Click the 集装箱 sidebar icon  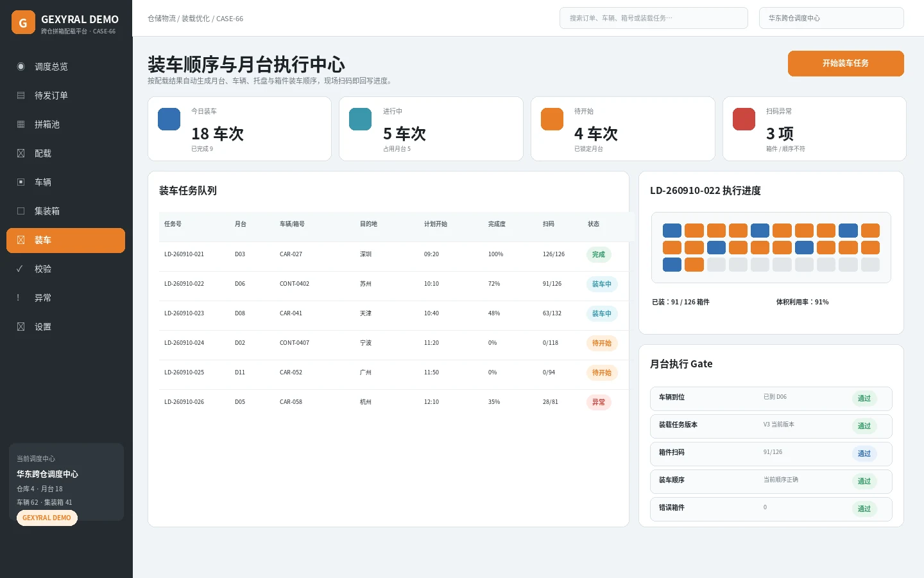click(x=21, y=211)
